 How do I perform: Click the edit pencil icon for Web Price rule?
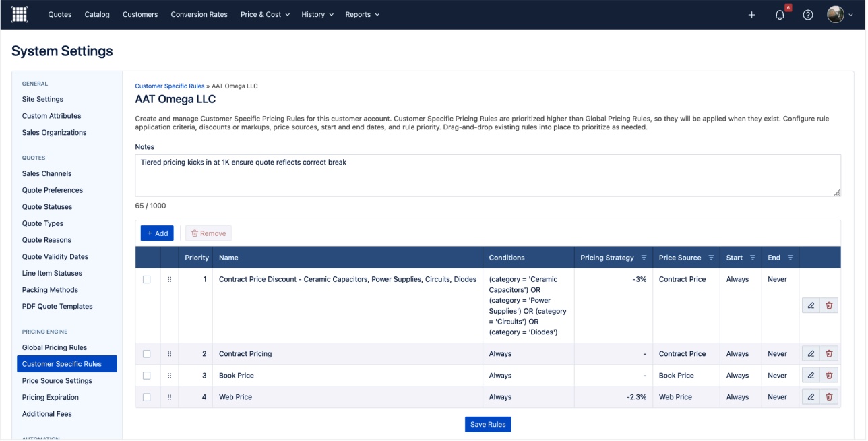(811, 397)
